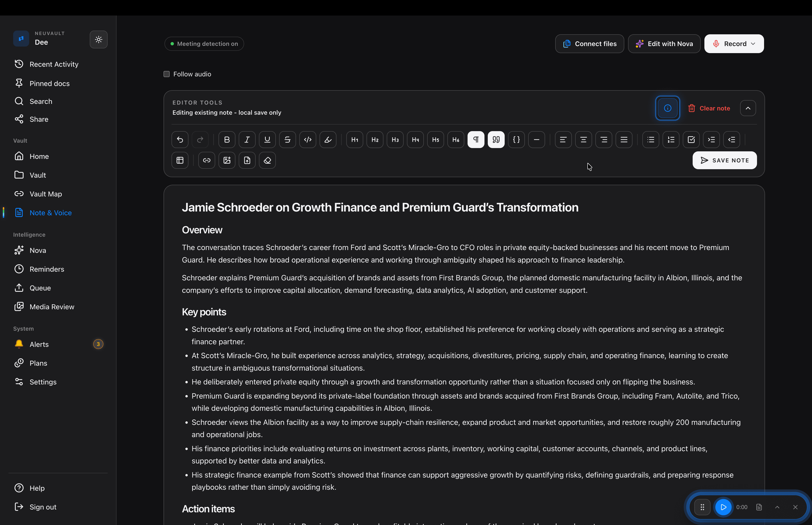Apply bold formatting

click(x=227, y=139)
